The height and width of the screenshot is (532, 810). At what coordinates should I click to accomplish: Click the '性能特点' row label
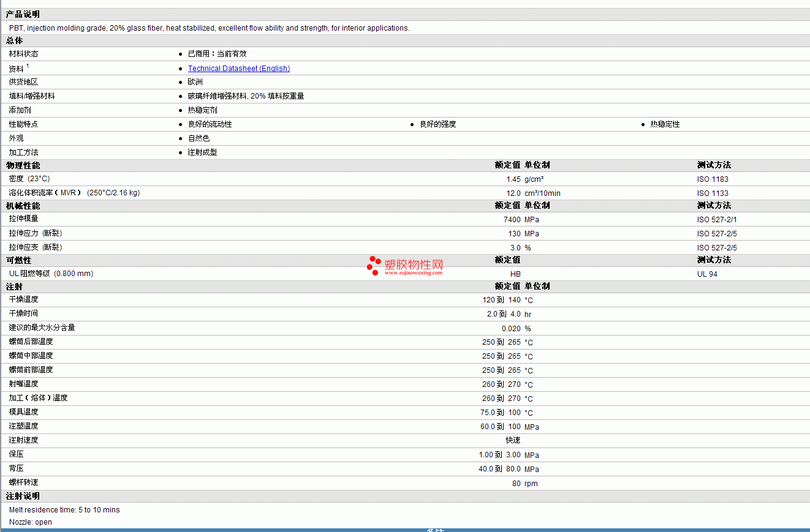click(x=23, y=124)
